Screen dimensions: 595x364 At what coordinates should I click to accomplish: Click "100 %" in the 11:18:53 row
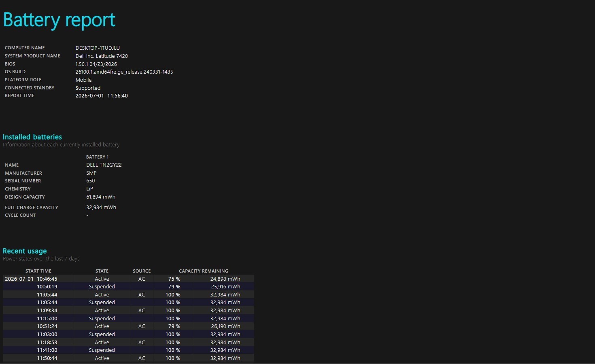coord(173,342)
